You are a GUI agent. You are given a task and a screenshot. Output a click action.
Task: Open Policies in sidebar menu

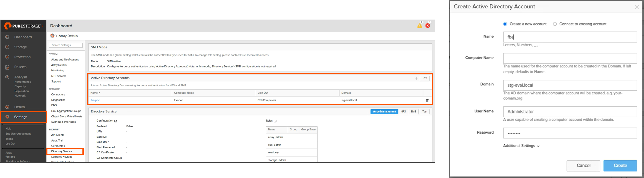point(20,67)
